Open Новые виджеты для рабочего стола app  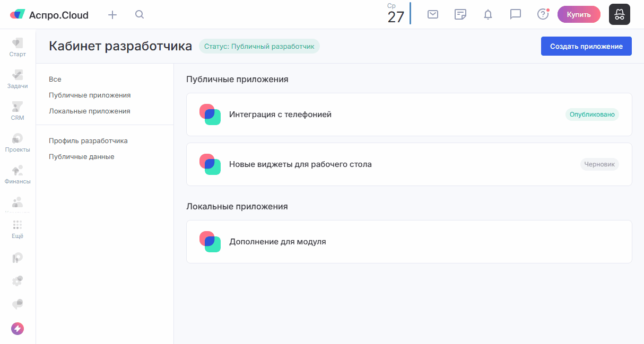[409, 164]
